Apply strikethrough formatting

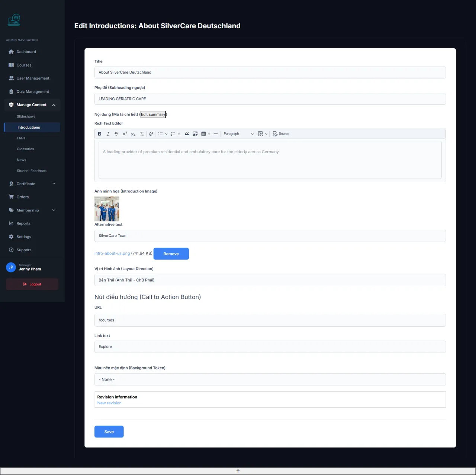pyautogui.click(x=116, y=134)
